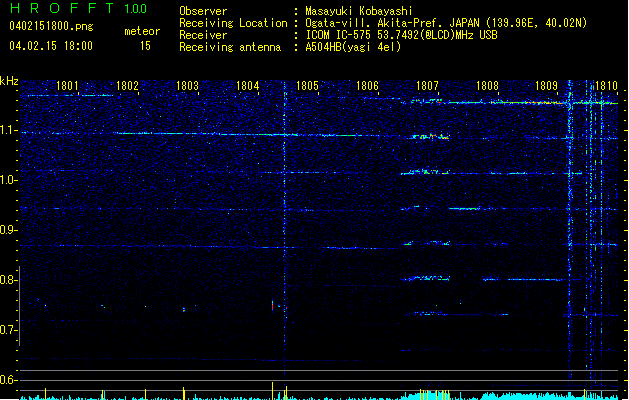Click the meteor count value 15
The image size is (629, 400).
point(145,46)
